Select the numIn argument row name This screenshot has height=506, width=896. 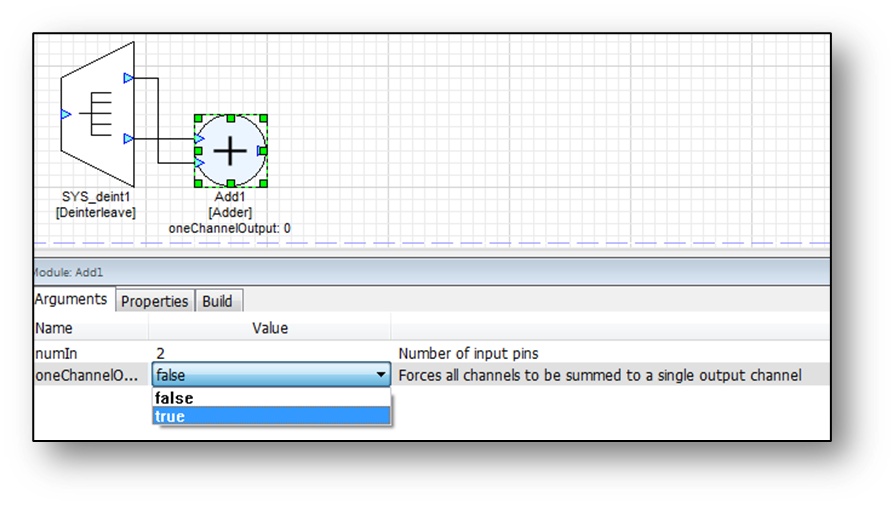point(56,353)
